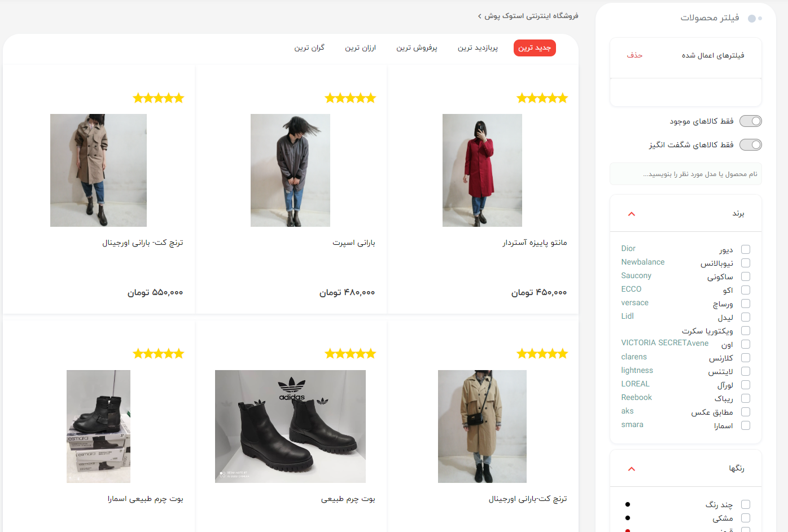Click the breadcrumb arrow beside فروشگاه اینترنتی
Viewport: 788px width, 532px height.
tap(480, 16)
